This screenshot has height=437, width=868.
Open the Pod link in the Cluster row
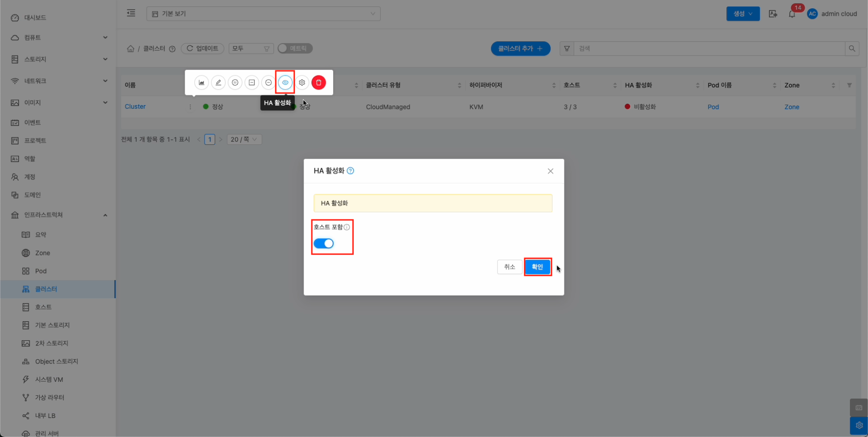(x=713, y=107)
